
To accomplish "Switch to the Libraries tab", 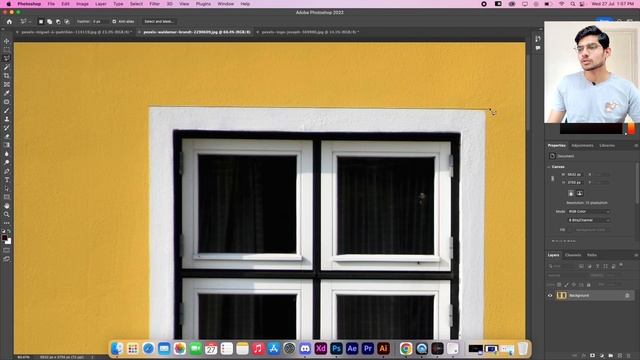I will [607, 145].
